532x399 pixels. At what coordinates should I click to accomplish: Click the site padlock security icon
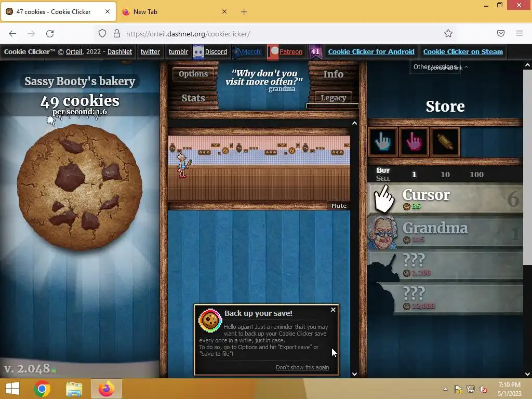coord(117,34)
